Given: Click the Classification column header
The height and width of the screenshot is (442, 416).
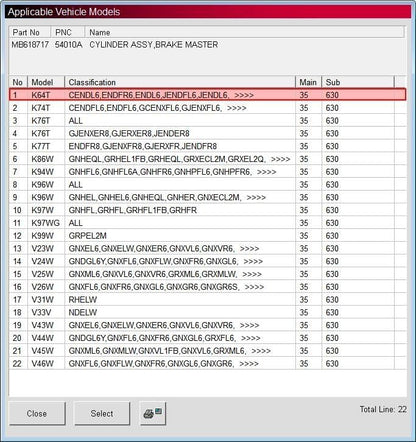Looking at the screenshot, I should (180, 82).
